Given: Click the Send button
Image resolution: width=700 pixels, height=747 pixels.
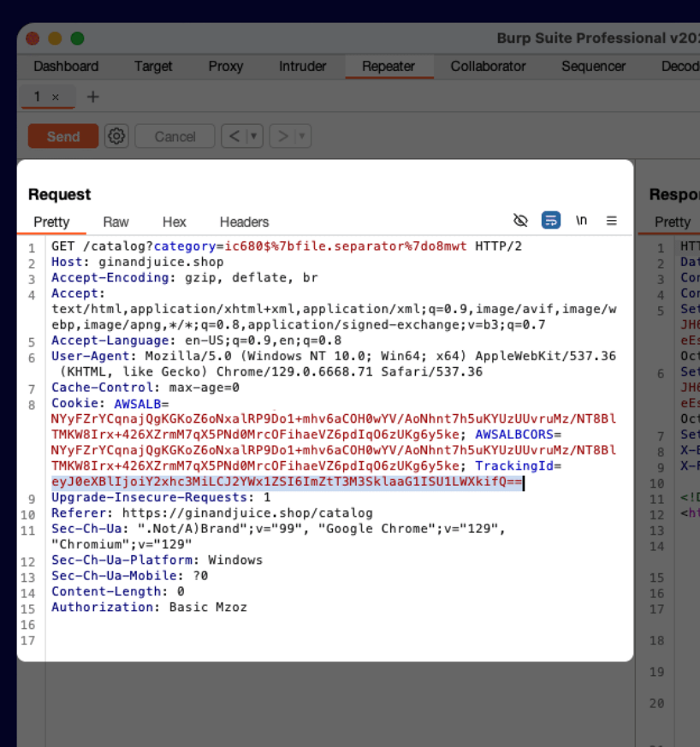Looking at the screenshot, I should tap(63, 137).
